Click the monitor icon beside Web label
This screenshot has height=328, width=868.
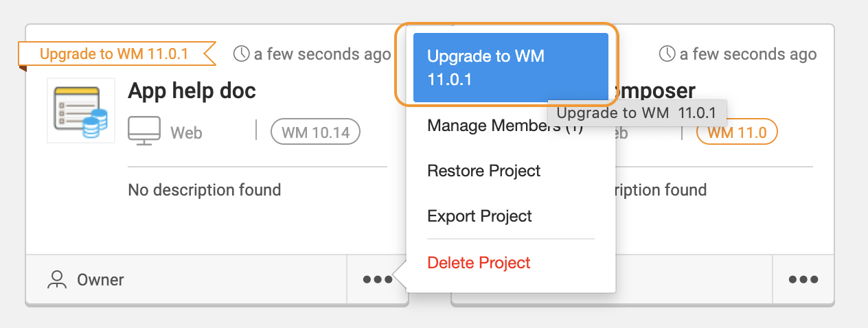click(144, 130)
